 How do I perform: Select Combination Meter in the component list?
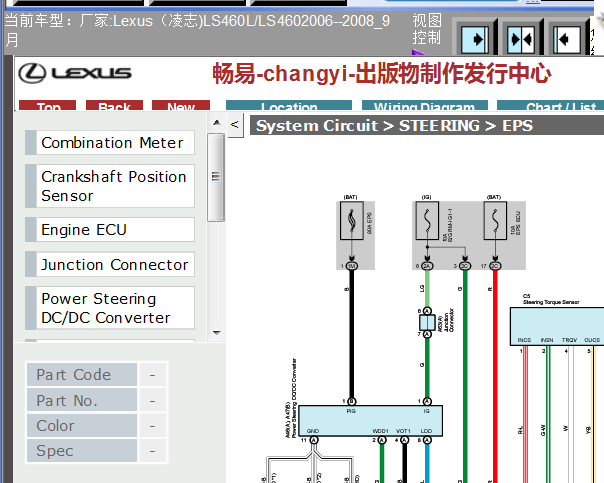(110, 143)
